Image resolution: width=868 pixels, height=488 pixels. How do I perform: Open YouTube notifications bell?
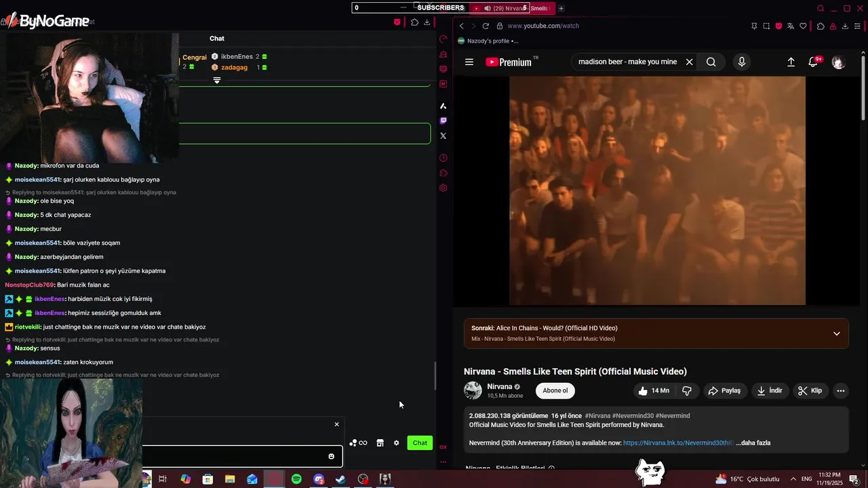pos(813,62)
